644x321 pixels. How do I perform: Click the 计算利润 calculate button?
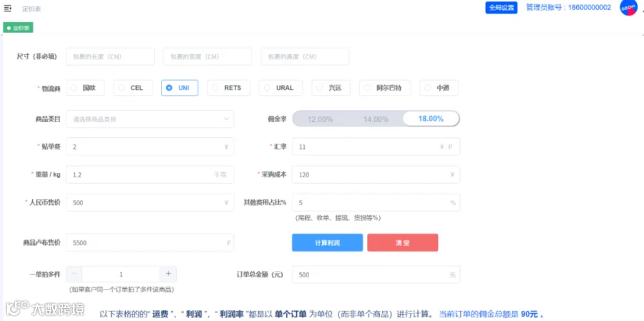point(327,242)
